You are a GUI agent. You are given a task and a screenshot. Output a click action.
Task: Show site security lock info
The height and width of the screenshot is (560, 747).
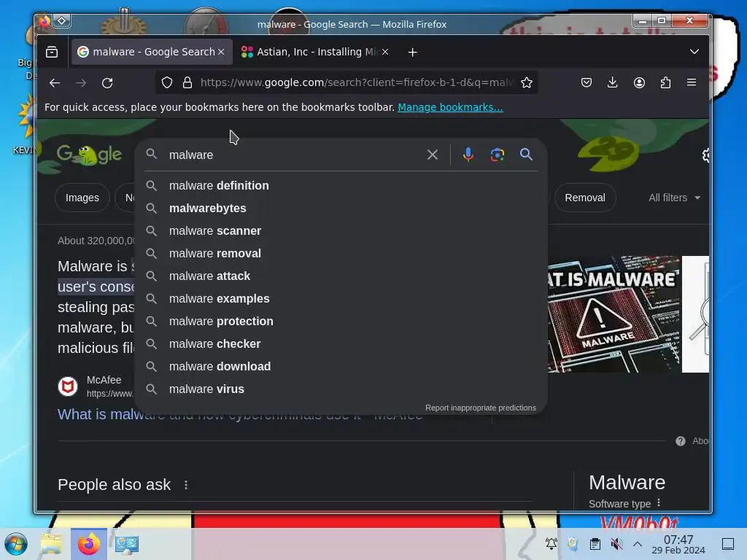tap(187, 83)
